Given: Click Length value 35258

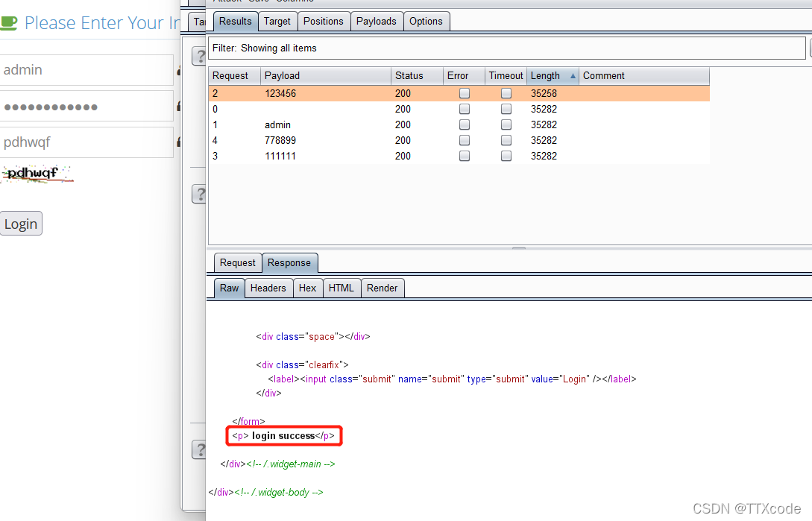Looking at the screenshot, I should [x=544, y=93].
